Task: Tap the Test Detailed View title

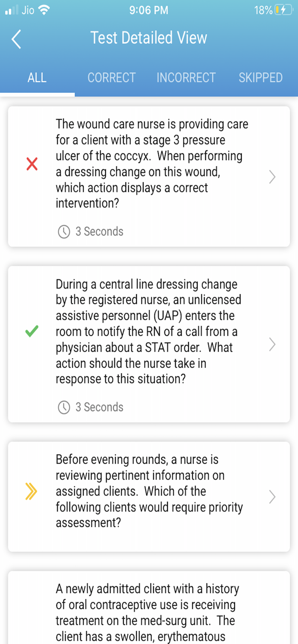Action: pyautogui.click(x=149, y=38)
